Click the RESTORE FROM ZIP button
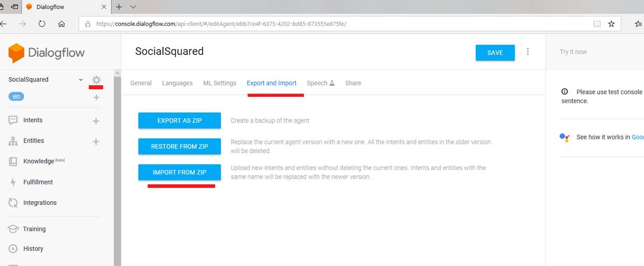Viewport: 644px width, 266px height. [x=179, y=146]
